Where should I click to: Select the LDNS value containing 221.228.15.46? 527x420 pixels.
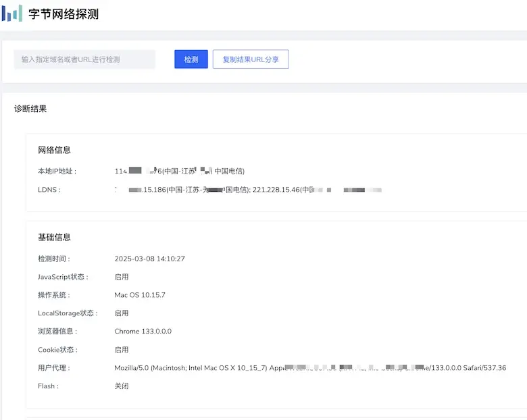point(248,190)
